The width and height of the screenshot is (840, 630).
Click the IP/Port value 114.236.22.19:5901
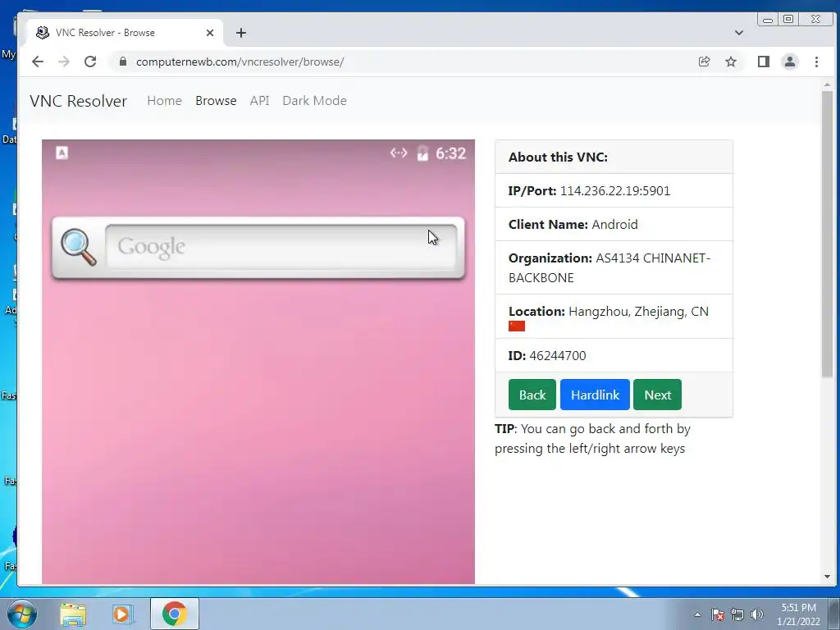615,190
